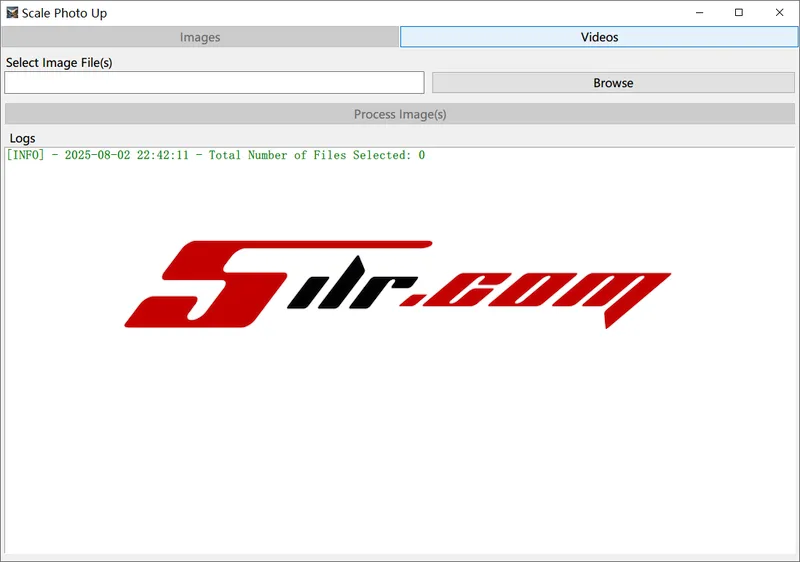Open the Browse file dialog button
The width and height of the screenshot is (800, 562).
(x=613, y=83)
